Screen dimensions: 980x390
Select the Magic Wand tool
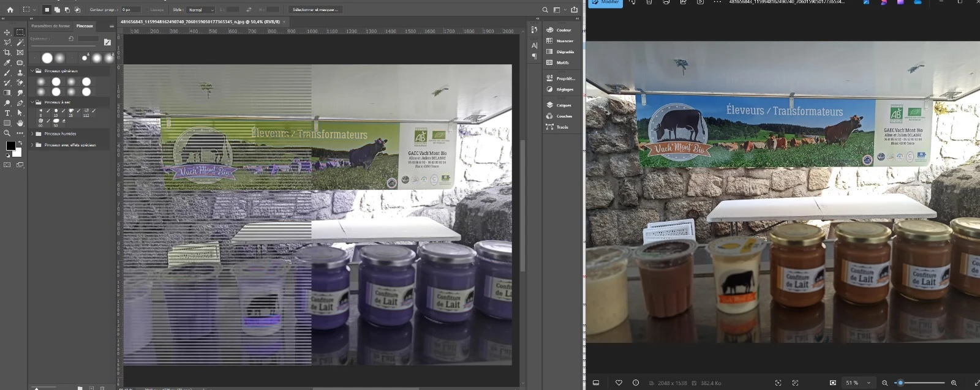tap(20, 42)
